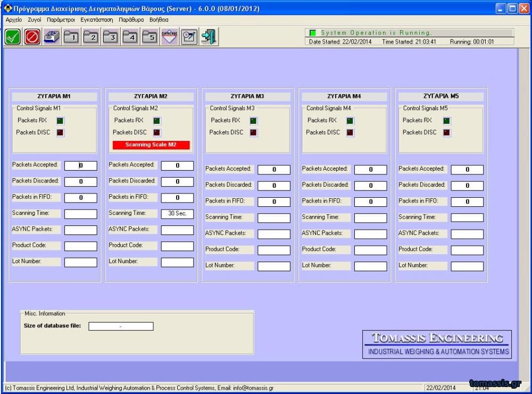This screenshot has height=394, width=532.
Task: Open the clock schedule toolbar icon
Action: click(189, 37)
